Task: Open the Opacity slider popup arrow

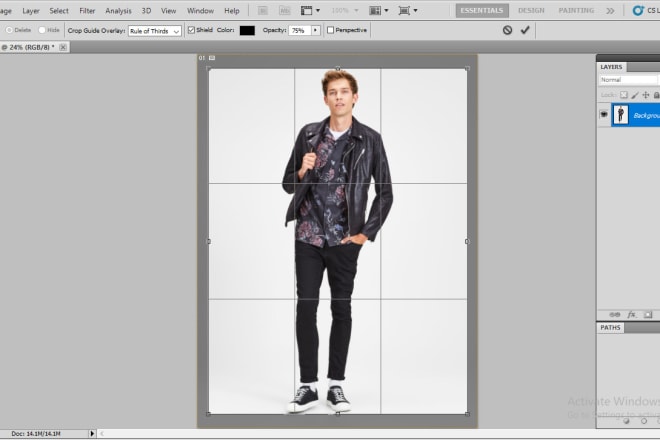Action: pyautogui.click(x=315, y=30)
